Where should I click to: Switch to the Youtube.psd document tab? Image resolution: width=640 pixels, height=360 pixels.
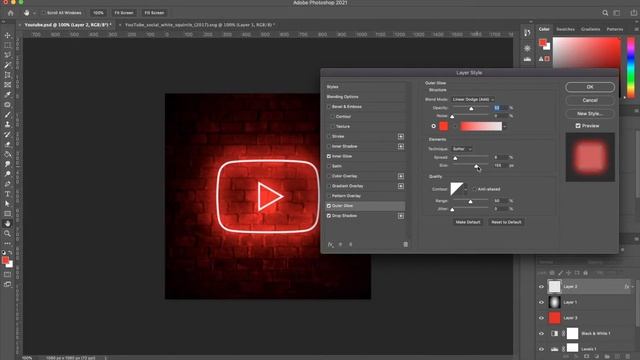(68, 25)
